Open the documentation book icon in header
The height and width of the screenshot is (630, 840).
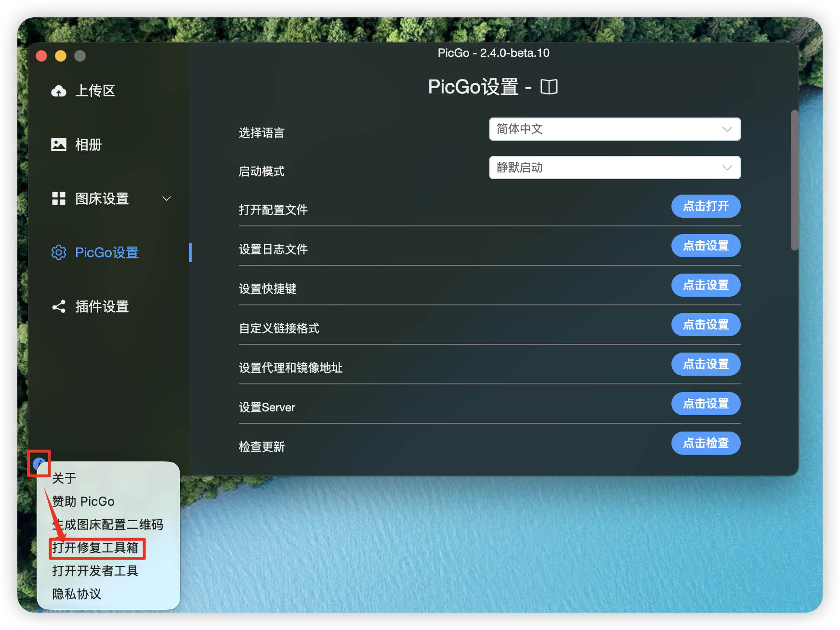click(x=549, y=87)
